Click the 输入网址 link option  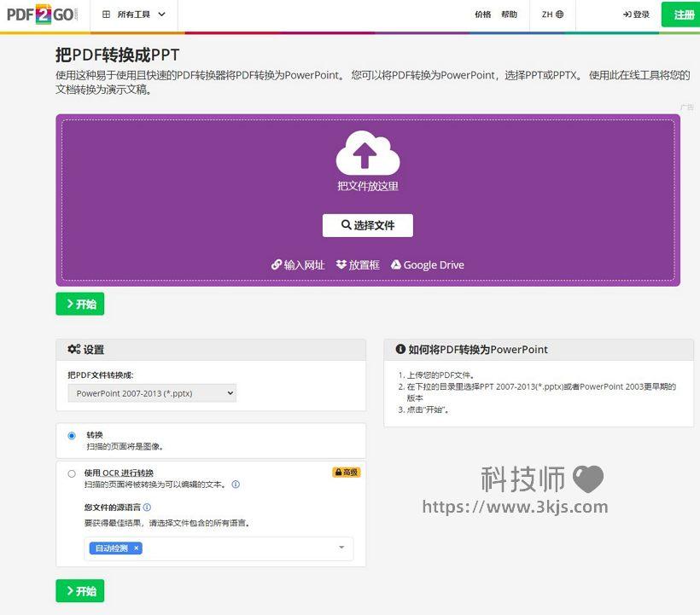point(298,265)
